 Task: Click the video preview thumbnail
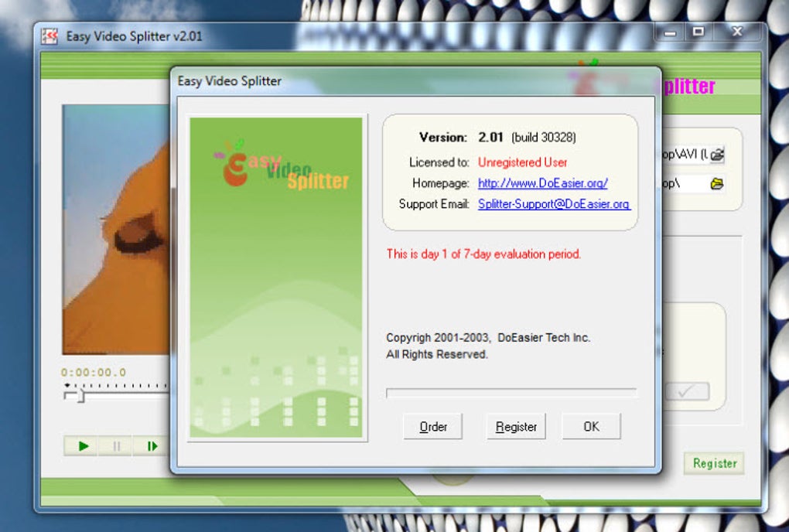pyautogui.click(x=115, y=230)
